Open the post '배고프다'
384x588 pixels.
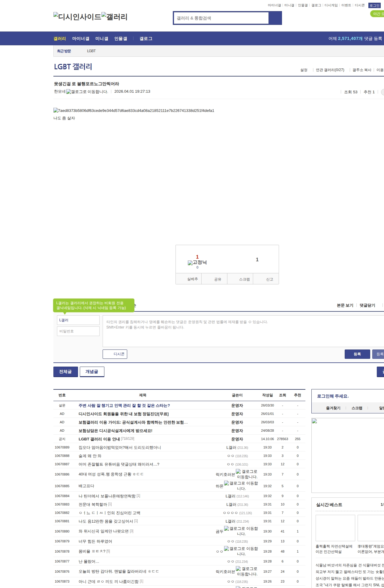click(x=86, y=486)
